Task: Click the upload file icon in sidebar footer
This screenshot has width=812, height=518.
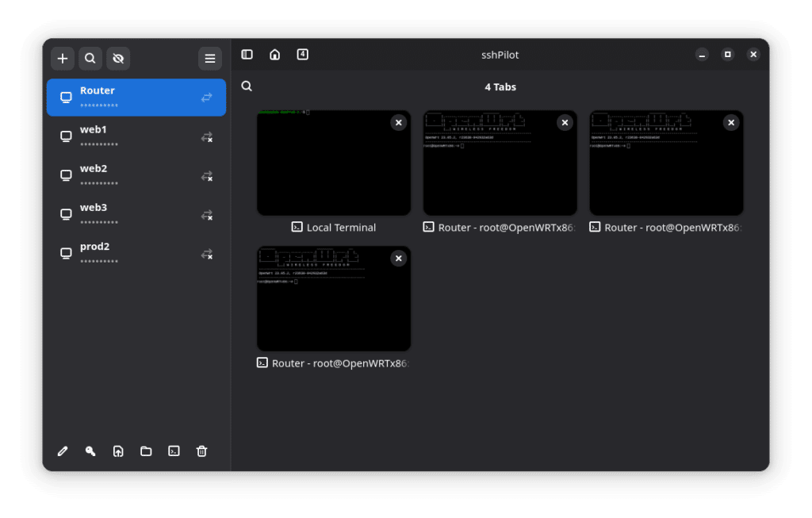Action: coord(118,451)
